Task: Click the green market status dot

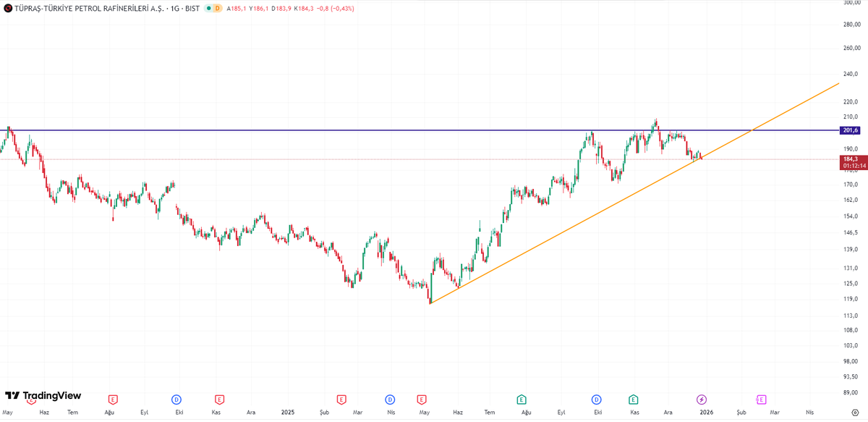Action: coord(208,8)
